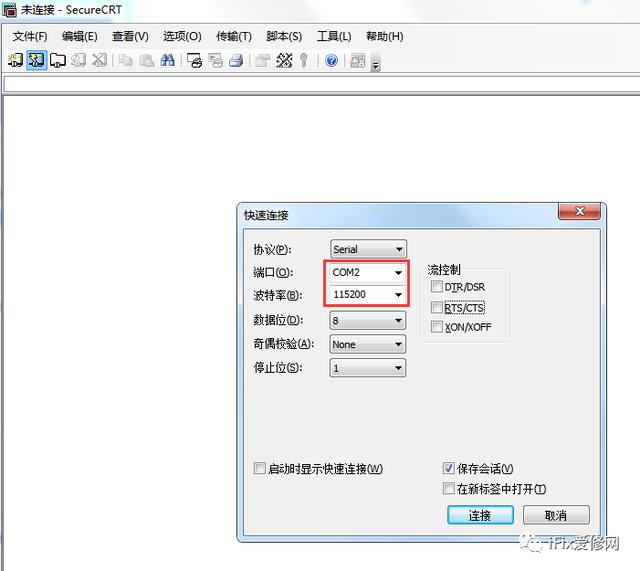Click the Copy toolbar icon
The height and width of the screenshot is (571, 640).
[x=126, y=60]
